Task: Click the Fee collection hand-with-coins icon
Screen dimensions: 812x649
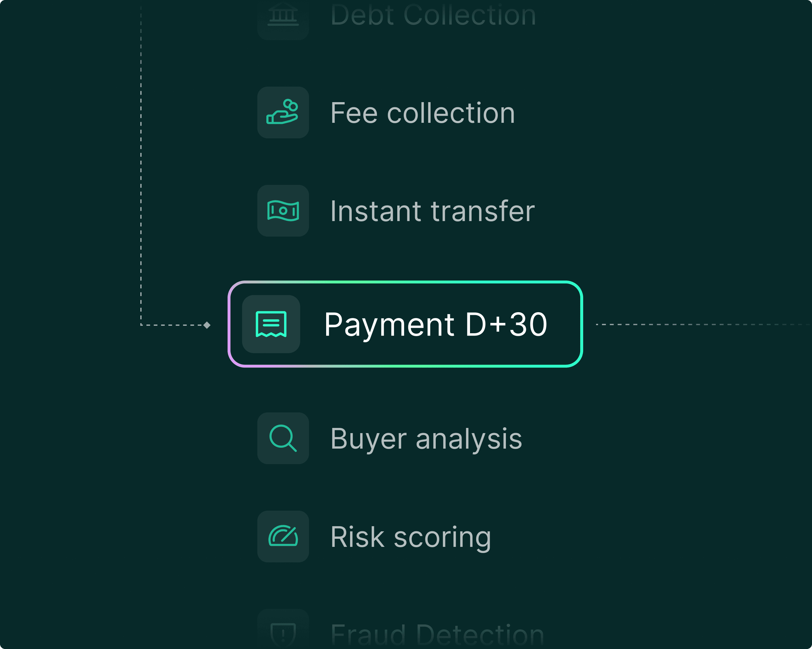Action: tap(283, 112)
